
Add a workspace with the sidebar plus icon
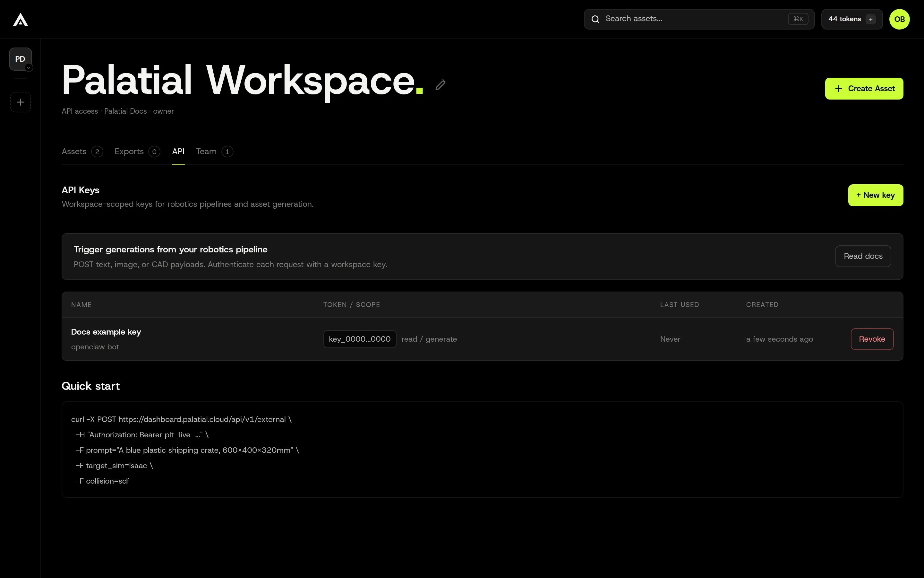pyautogui.click(x=21, y=102)
